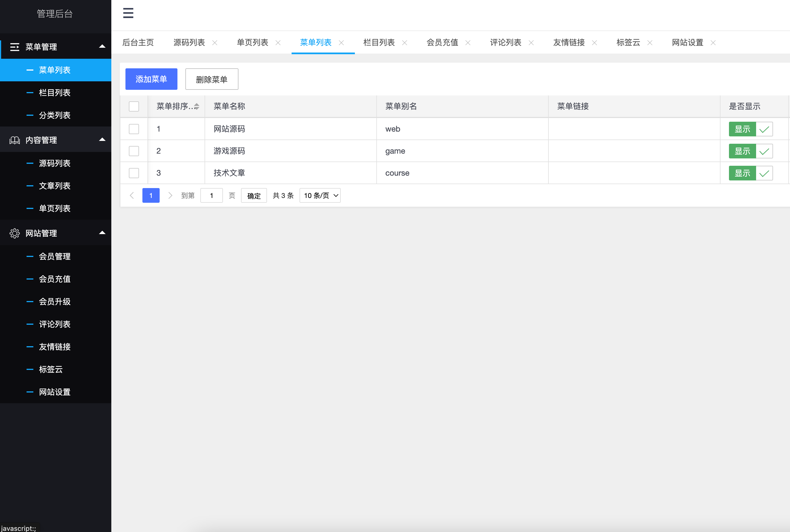Toggle 显示 switch for the game row

point(751,151)
